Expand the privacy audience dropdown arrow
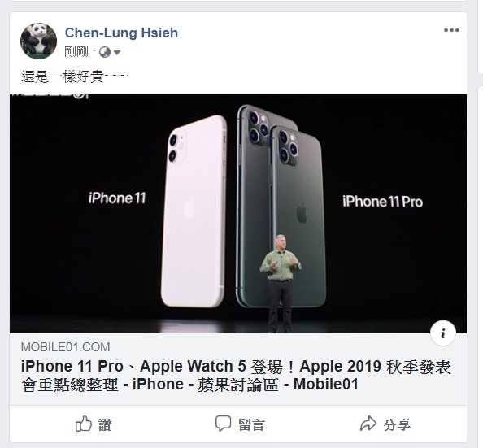This screenshot has width=483, height=448. pyautogui.click(x=117, y=52)
